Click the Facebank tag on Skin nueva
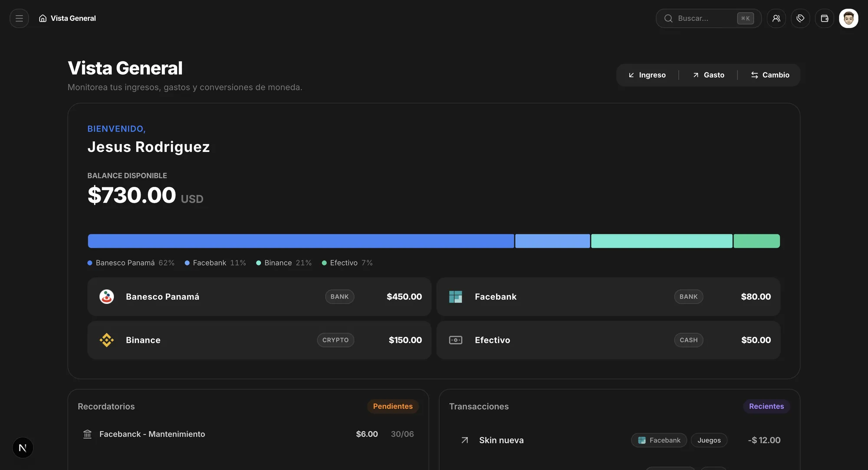868x470 pixels. [x=659, y=440]
